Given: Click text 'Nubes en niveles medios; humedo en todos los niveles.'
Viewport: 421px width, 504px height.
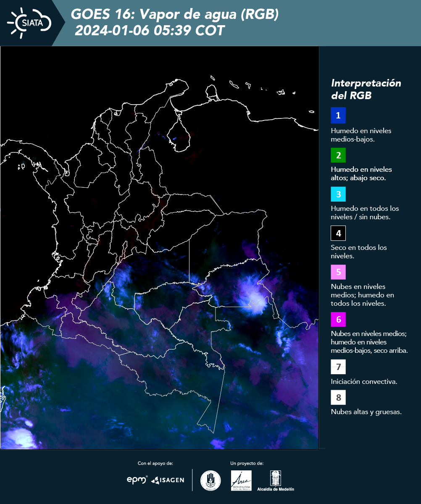Looking at the screenshot, I should tap(362, 295).
